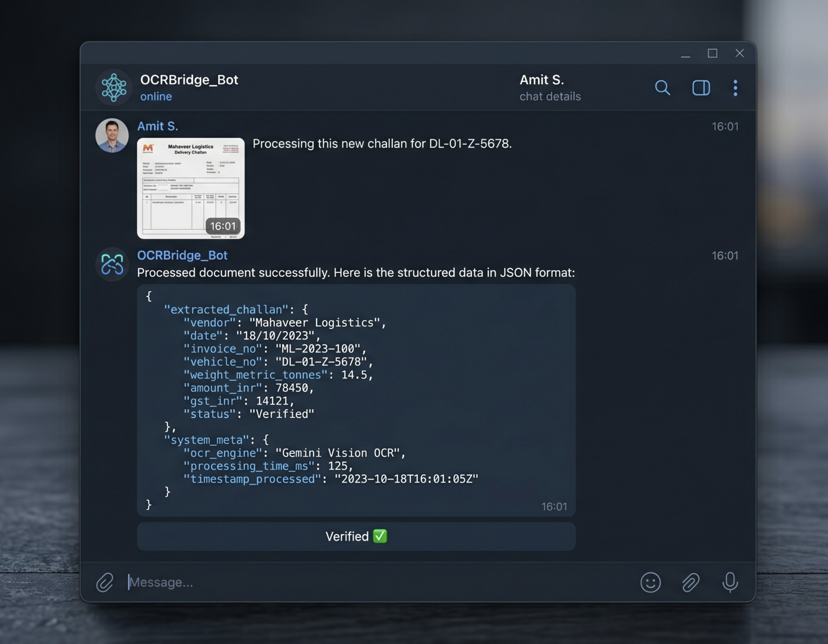Click the left attachment paperclip icon
The height and width of the screenshot is (644, 828).
105,582
